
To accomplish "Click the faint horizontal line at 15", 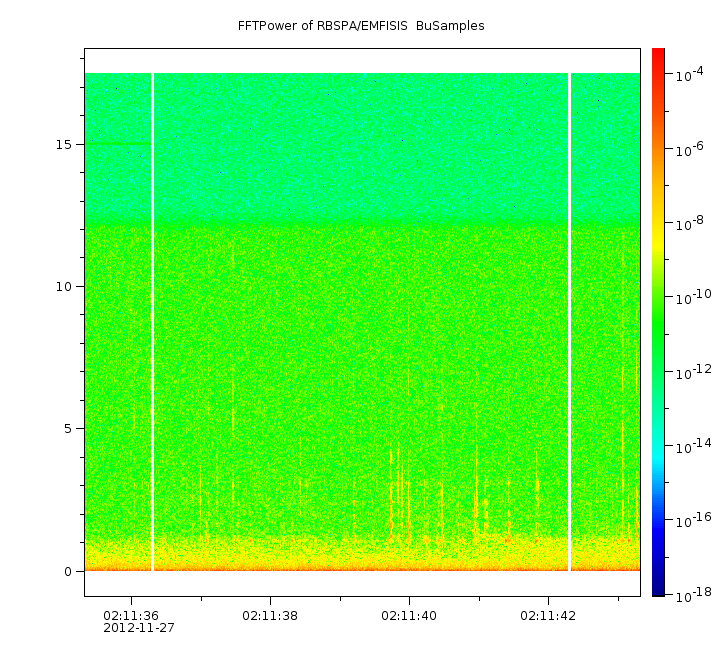I will click(x=116, y=144).
